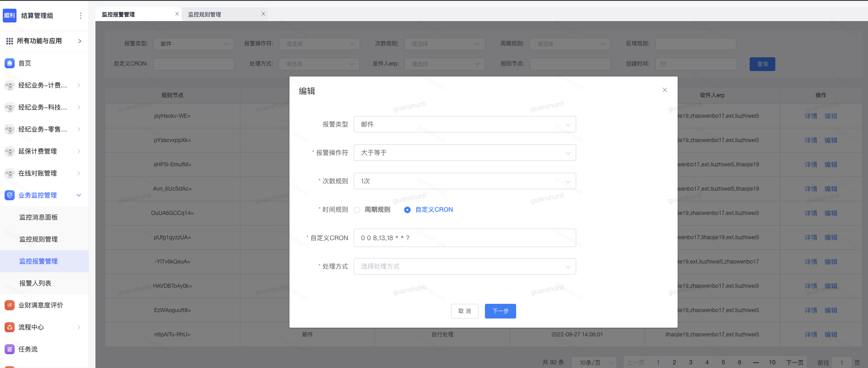868x368 pixels.
Task: Click the three-dot menu beside 结算管理组
Action: [x=81, y=16]
